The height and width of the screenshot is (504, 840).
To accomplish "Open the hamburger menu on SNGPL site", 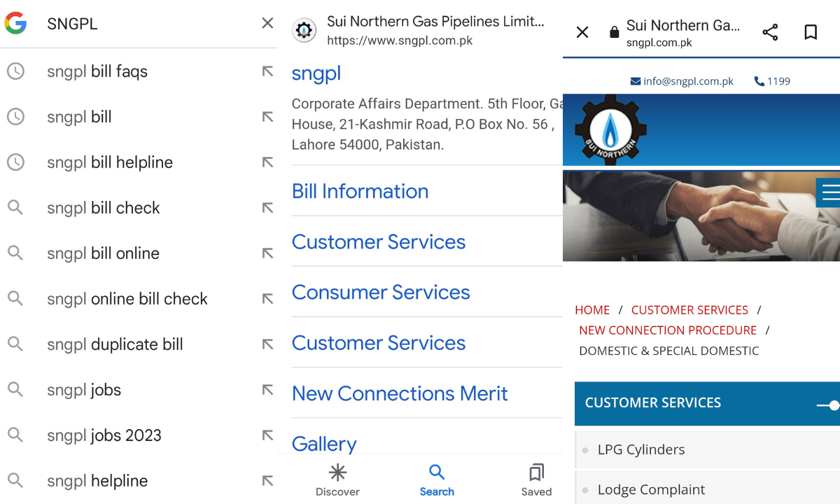I will pyautogui.click(x=829, y=192).
